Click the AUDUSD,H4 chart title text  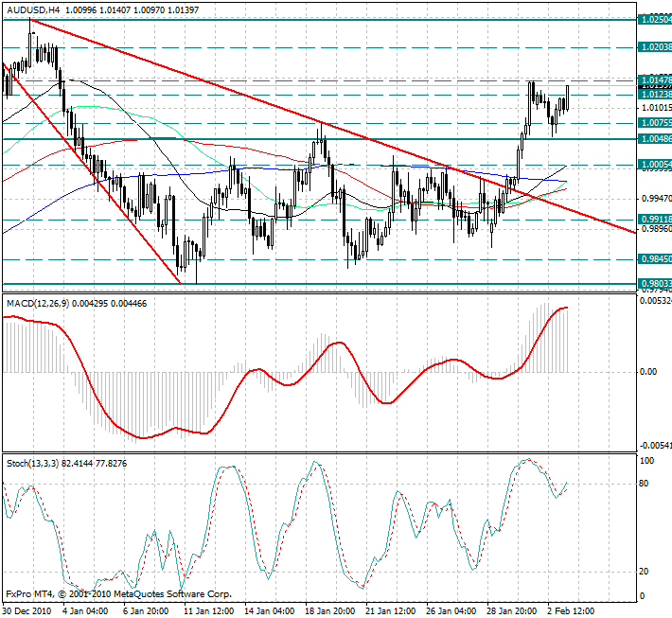(33, 9)
